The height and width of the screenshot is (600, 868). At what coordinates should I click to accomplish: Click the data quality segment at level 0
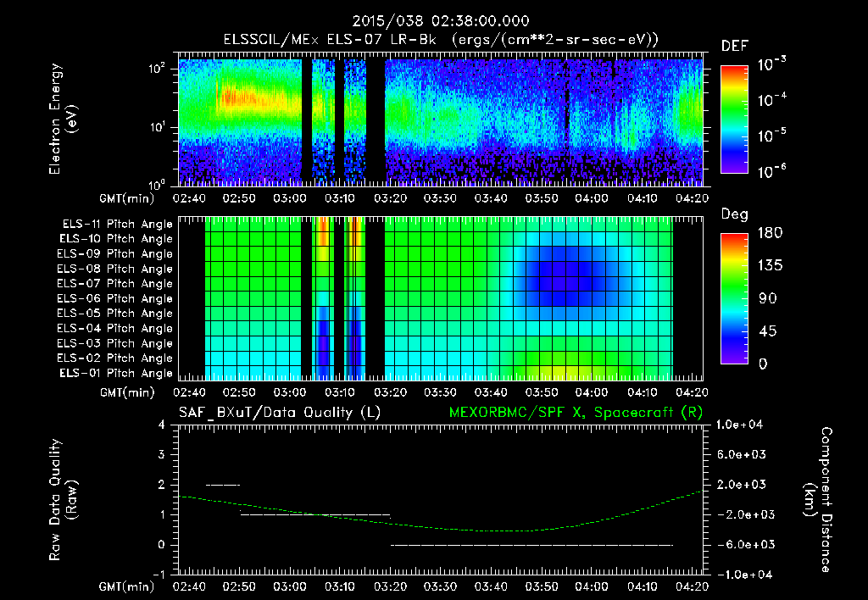coord(531,545)
